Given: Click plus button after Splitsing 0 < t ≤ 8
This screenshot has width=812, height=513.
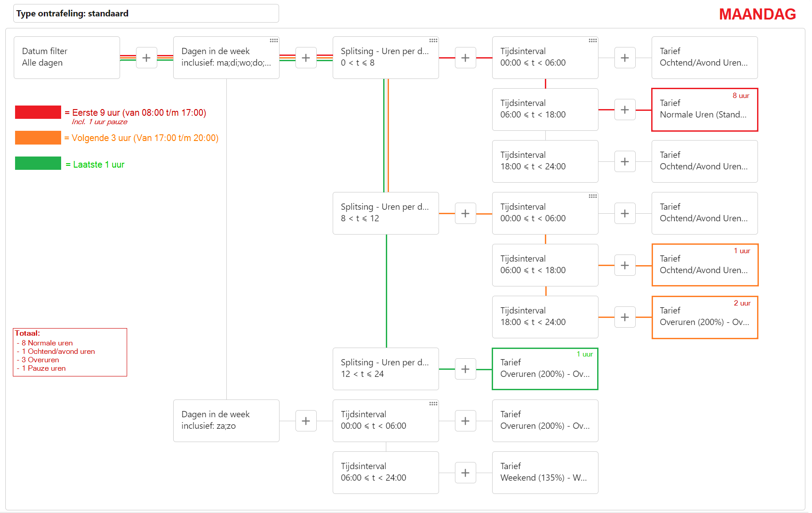Looking at the screenshot, I should tap(466, 58).
